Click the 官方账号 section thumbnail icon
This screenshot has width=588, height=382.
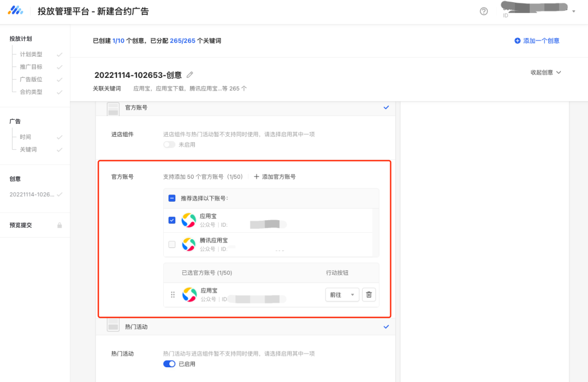click(113, 108)
